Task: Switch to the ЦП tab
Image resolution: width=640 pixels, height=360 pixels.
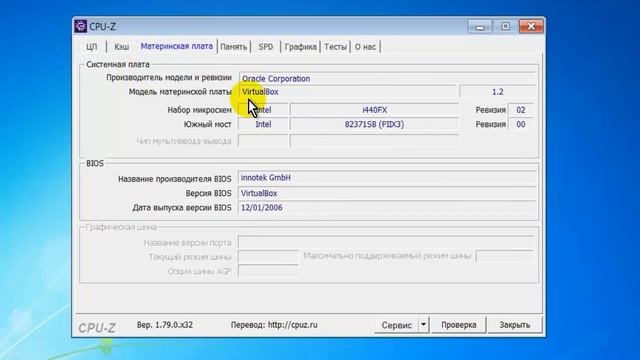Action: click(x=92, y=47)
